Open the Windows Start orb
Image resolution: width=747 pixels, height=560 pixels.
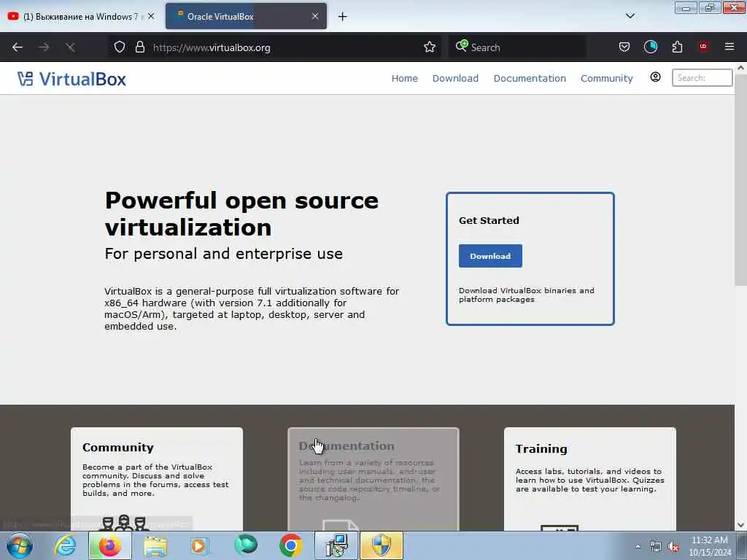click(x=20, y=545)
